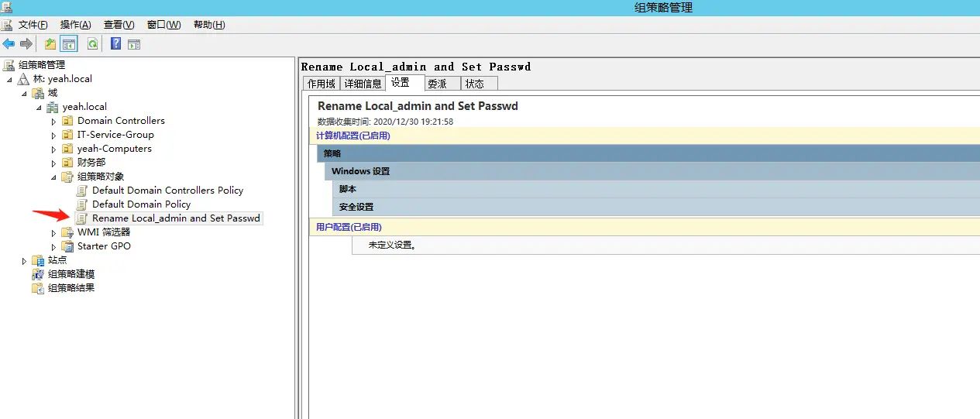Click the Up one level folder icon
Image resolution: width=980 pixels, height=419 pixels.
[x=50, y=44]
